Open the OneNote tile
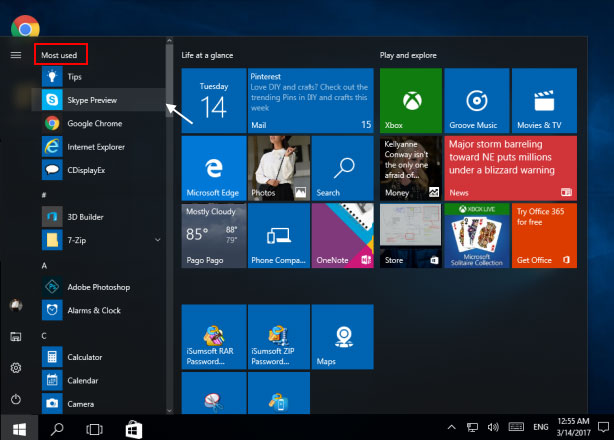This screenshot has height=440, width=614. 343,236
